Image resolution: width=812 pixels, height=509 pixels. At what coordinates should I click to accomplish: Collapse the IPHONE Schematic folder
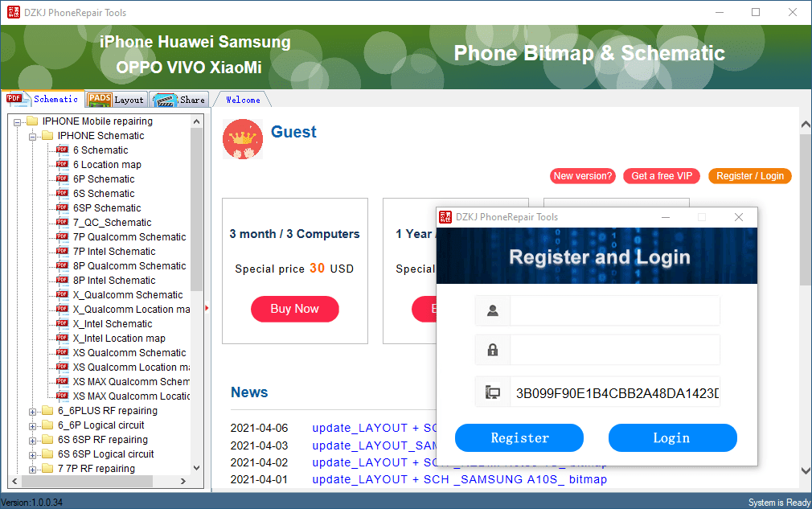pyautogui.click(x=33, y=137)
